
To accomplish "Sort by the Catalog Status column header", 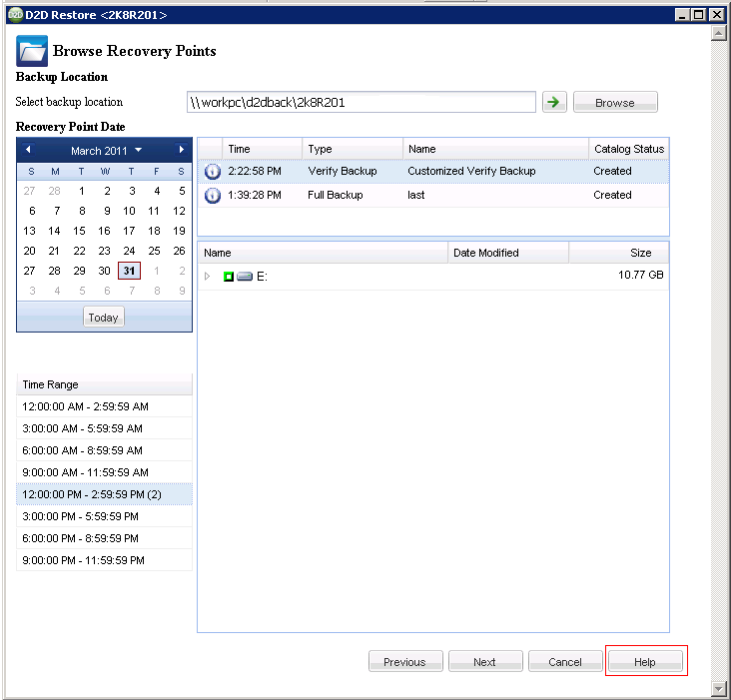I will (x=628, y=149).
